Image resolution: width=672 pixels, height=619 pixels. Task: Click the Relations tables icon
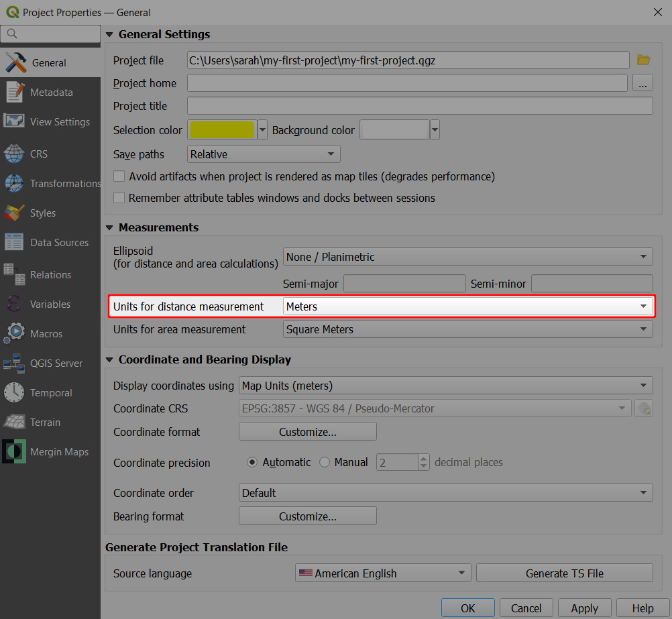[13, 274]
